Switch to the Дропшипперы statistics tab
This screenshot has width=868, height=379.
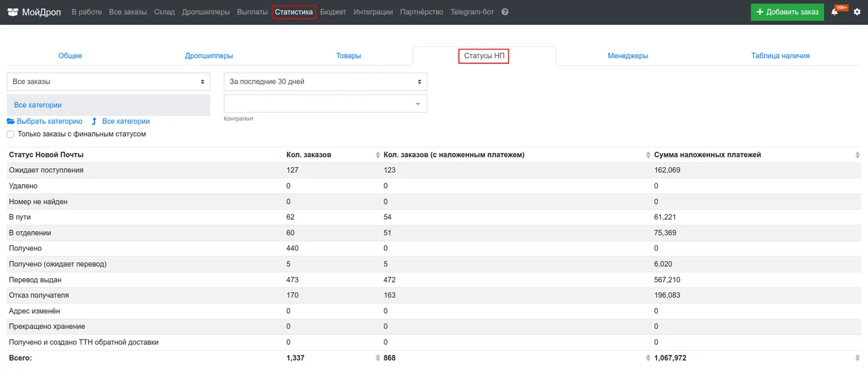(209, 56)
